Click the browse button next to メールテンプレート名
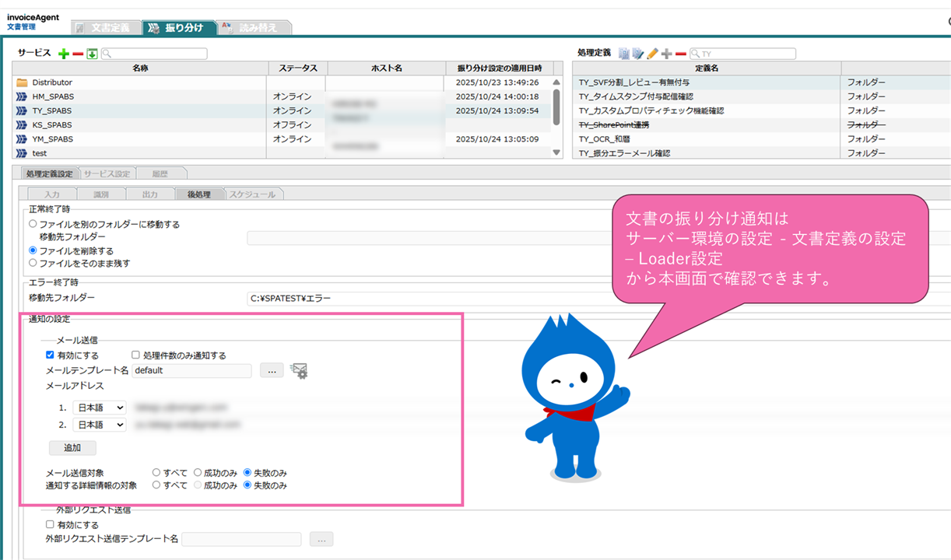 coord(271,371)
